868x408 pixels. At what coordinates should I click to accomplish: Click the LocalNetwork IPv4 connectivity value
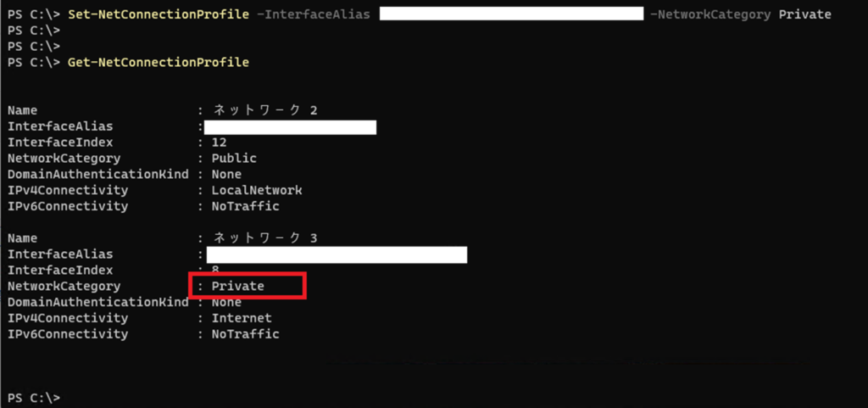(x=256, y=190)
